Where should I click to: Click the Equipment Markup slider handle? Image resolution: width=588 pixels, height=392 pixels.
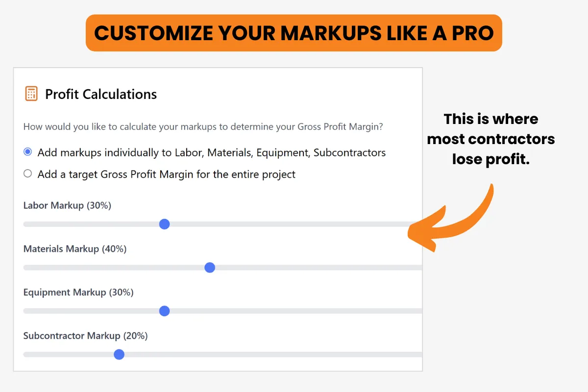coord(165,311)
